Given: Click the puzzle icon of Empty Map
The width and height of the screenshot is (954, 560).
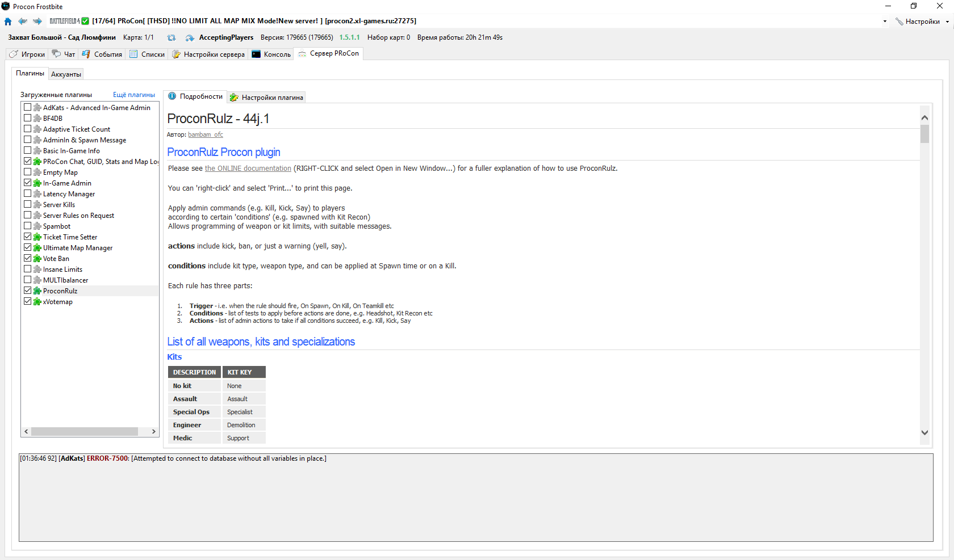Looking at the screenshot, I should [x=37, y=172].
